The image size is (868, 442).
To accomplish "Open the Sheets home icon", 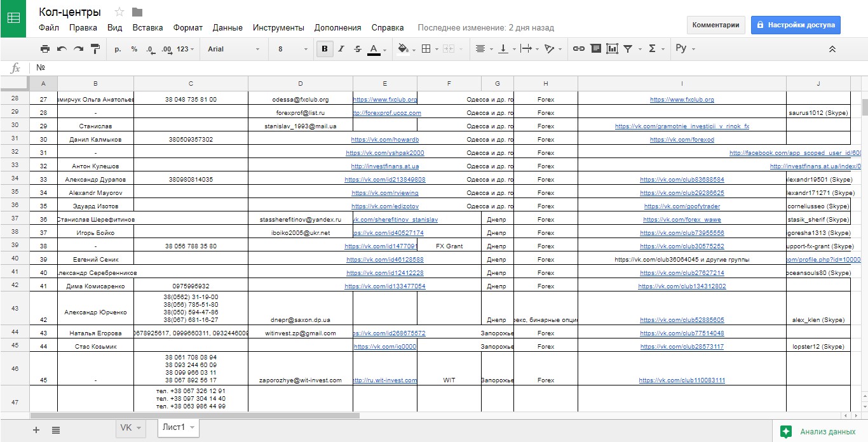I will point(13,18).
